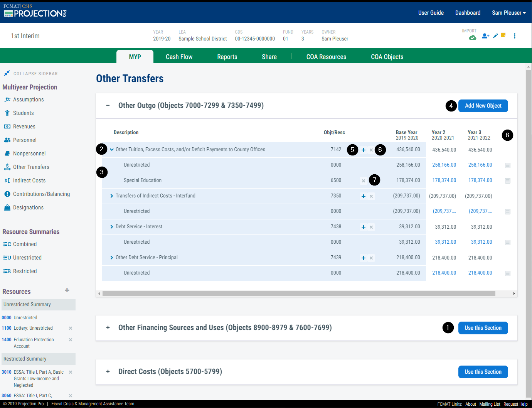Open the Mailing List footer link

click(490, 404)
